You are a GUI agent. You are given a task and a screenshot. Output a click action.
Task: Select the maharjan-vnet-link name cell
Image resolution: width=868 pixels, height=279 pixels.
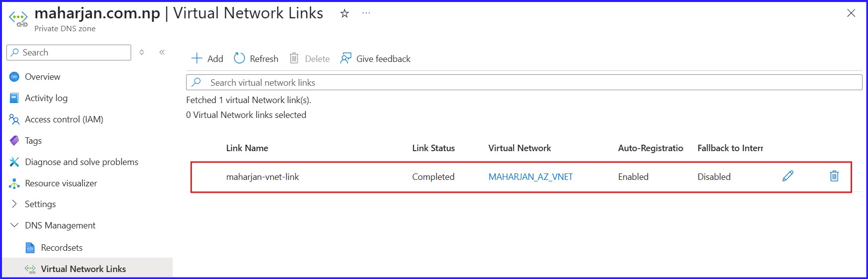[x=262, y=176]
